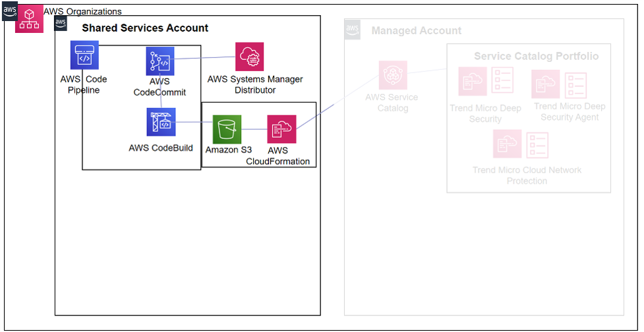
Task: Select the AWS CloudFormation icon
Action: click(x=281, y=129)
